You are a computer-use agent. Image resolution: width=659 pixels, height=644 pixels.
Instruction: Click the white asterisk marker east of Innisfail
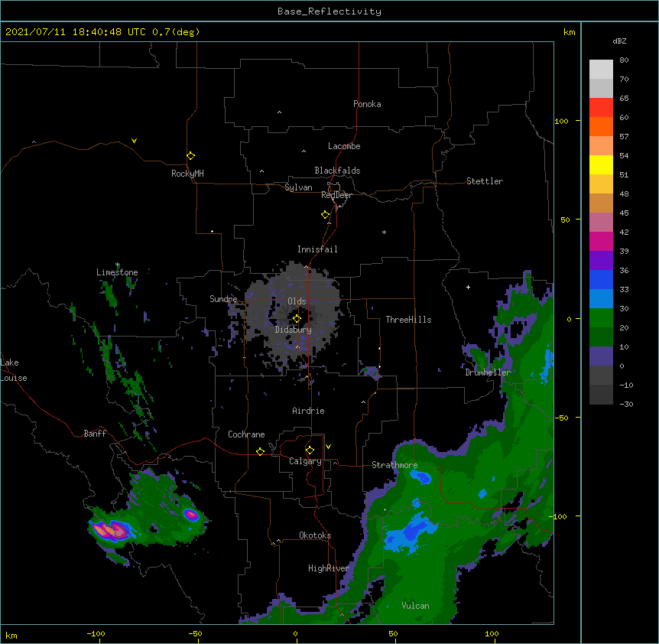(384, 232)
